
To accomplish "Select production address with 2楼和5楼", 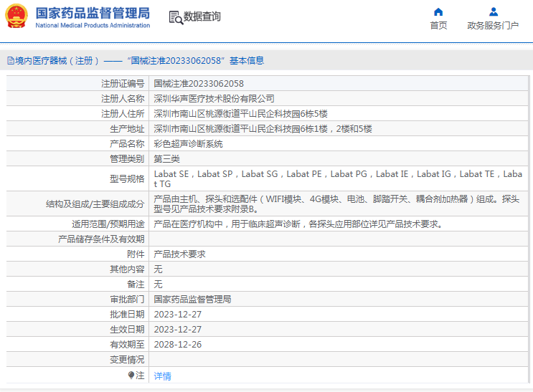I will [x=263, y=129].
